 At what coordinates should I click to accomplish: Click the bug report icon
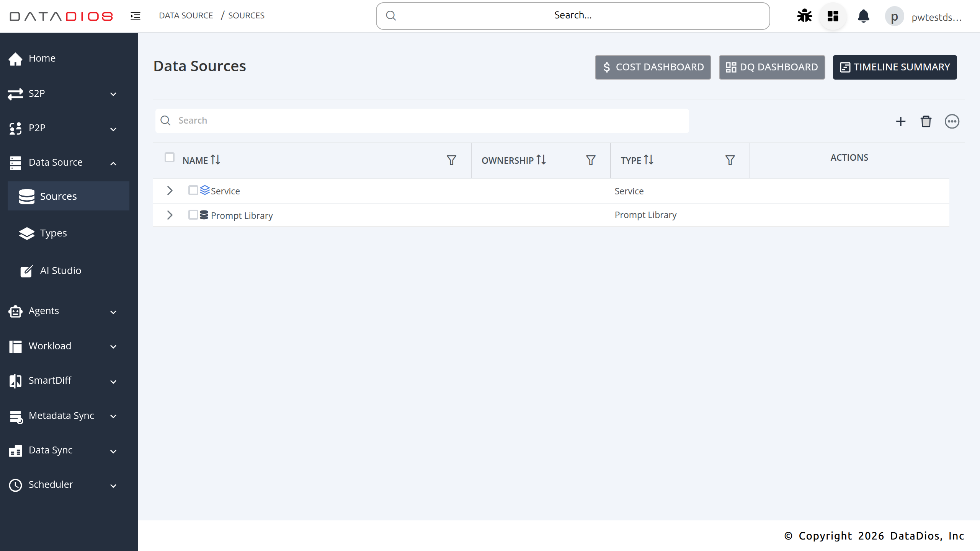[804, 16]
